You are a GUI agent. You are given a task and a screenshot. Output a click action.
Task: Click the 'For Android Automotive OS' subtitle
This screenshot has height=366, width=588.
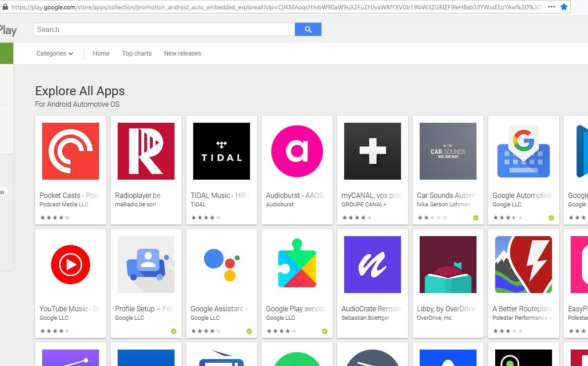(77, 105)
